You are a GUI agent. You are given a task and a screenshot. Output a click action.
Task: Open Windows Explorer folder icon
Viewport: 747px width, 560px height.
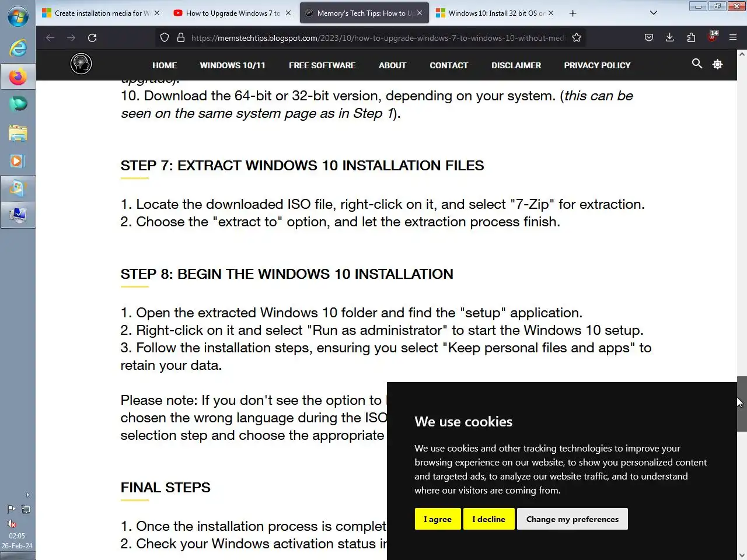coord(18,133)
